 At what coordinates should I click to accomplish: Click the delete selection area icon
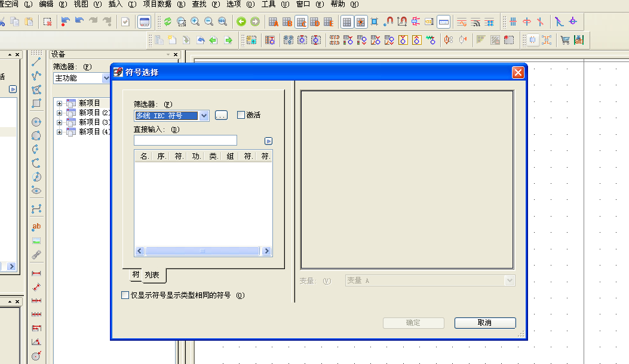47,21
